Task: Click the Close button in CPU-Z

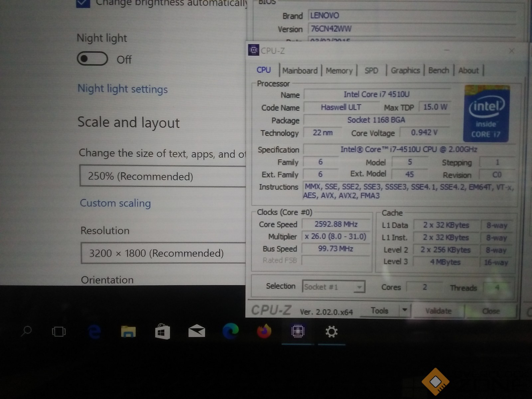Action: tap(491, 311)
